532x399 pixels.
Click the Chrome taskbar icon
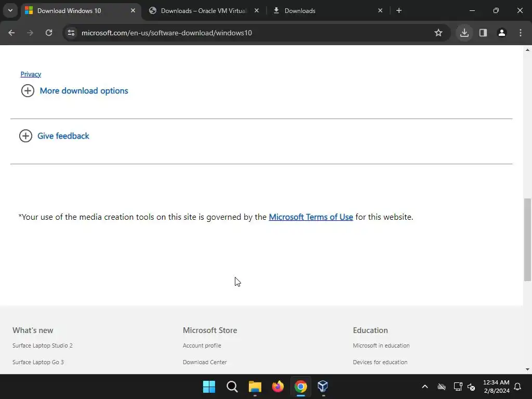point(301,387)
